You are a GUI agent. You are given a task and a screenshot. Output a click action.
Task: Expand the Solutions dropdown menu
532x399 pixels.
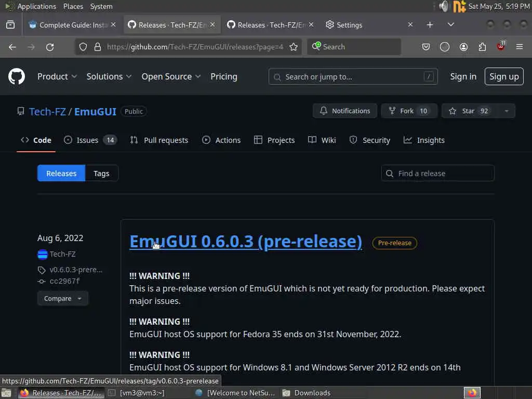(x=109, y=77)
